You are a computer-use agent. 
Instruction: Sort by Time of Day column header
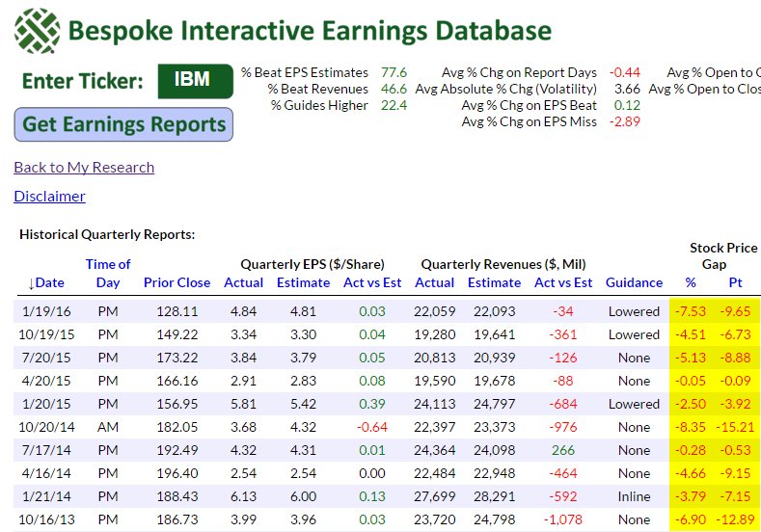click(108, 274)
